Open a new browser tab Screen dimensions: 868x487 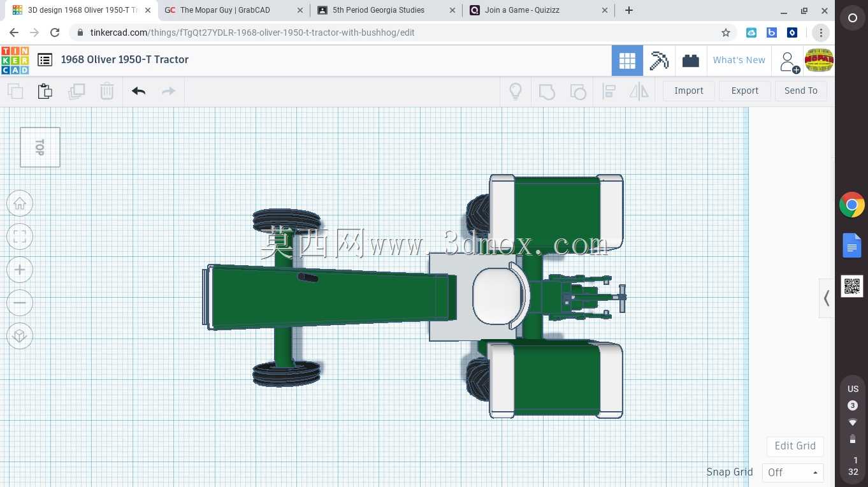click(x=629, y=10)
